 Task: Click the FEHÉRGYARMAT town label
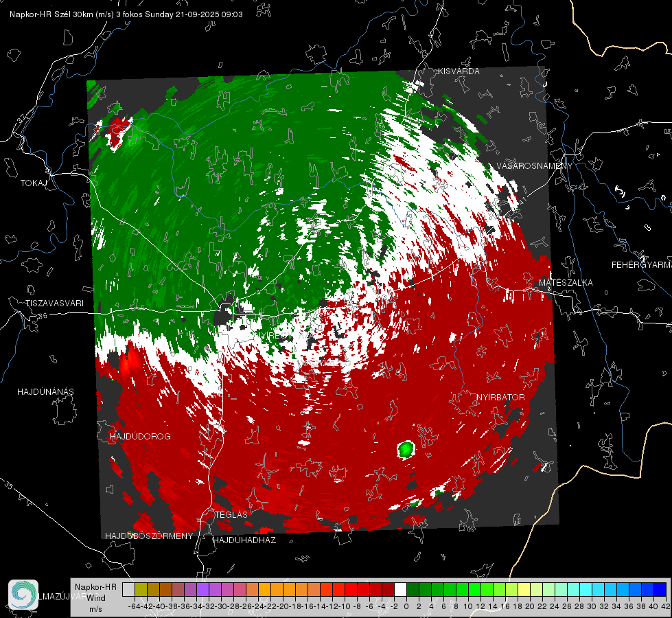point(641,265)
